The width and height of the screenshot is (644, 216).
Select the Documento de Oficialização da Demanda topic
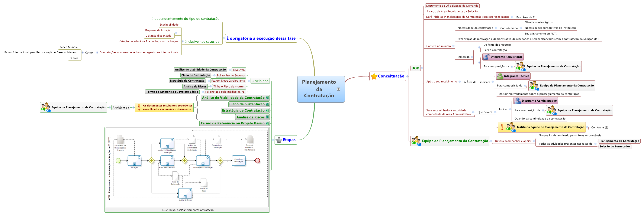(452, 6)
